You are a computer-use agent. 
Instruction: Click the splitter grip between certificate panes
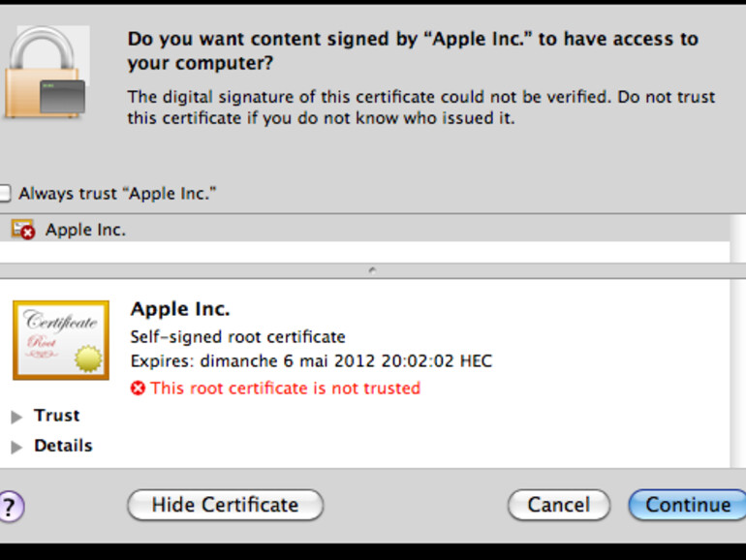coord(372,271)
